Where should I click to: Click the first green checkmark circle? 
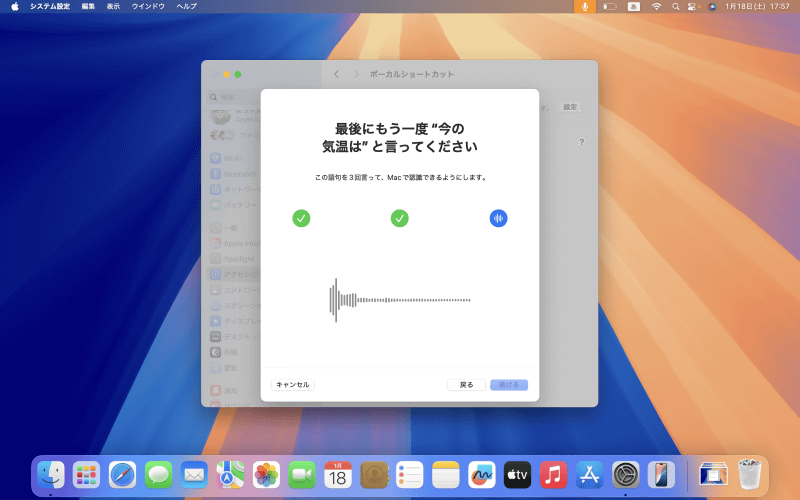tap(301, 218)
